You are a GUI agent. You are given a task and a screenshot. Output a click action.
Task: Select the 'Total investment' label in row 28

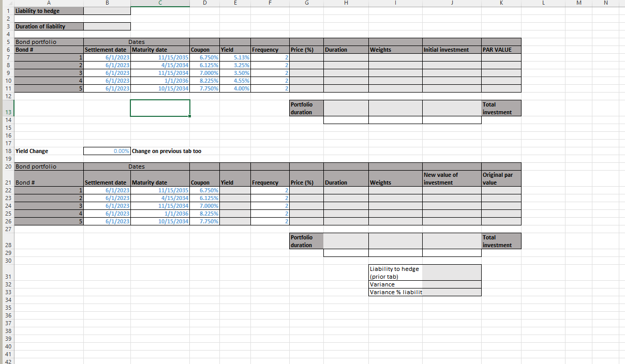501,241
